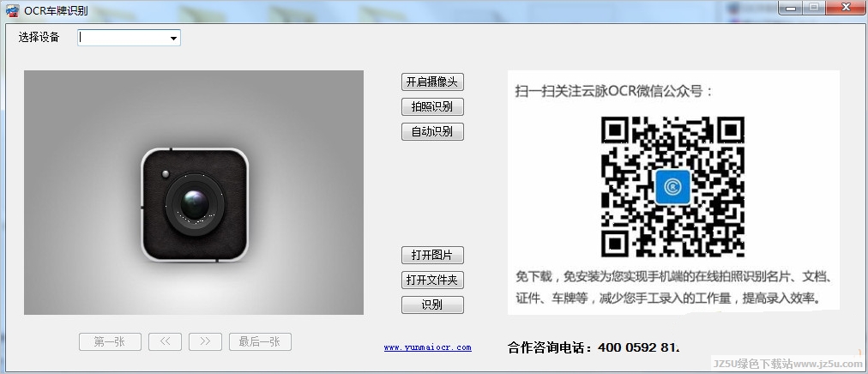Image resolution: width=868 pixels, height=374 pixels.
Task: Click the camera preview image
Action: (x=194, y=192)
